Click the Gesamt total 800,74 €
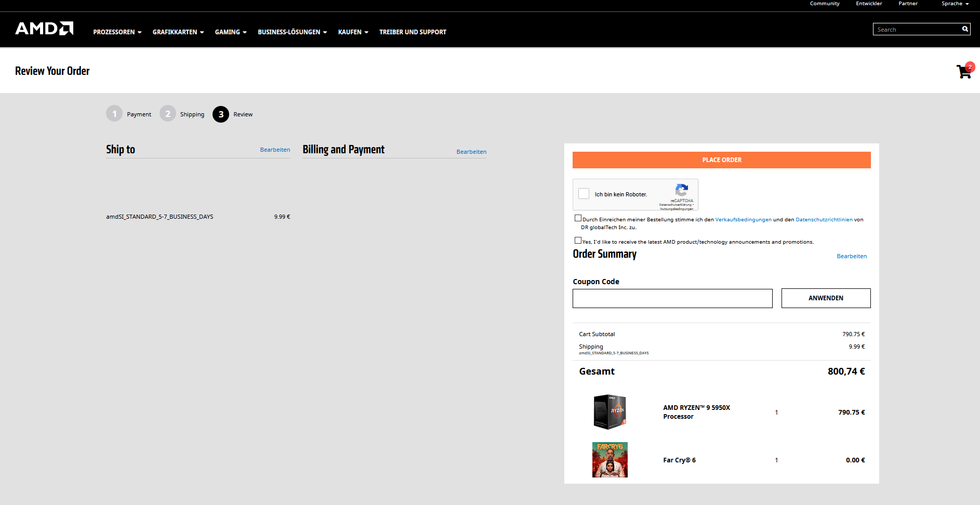The image size is (980, 505). (846, 371)
